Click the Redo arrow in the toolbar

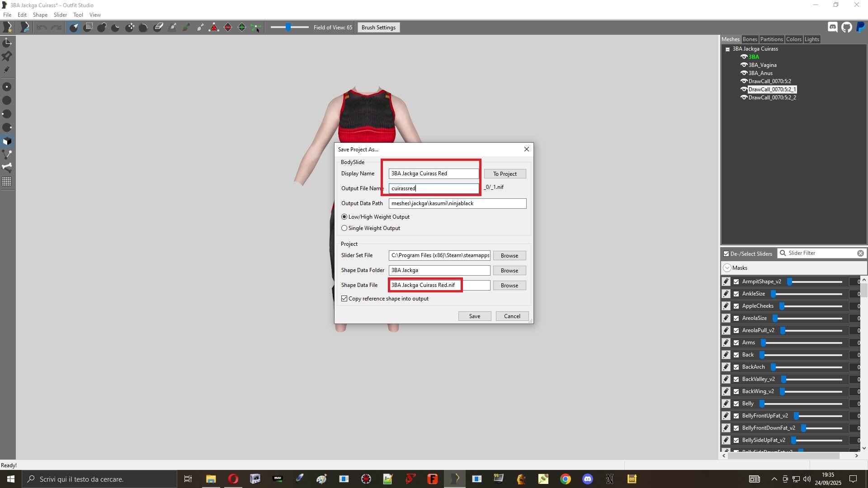coord(57,28)
